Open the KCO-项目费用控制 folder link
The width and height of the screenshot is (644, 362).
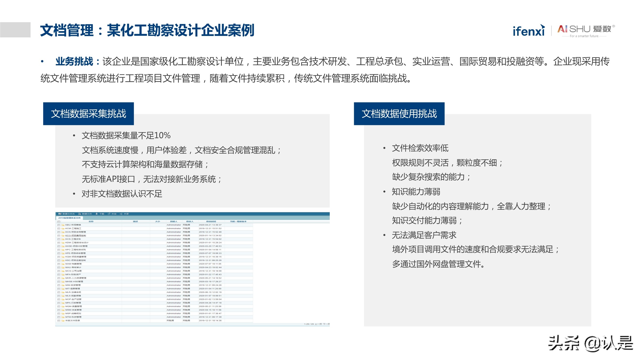76,236
